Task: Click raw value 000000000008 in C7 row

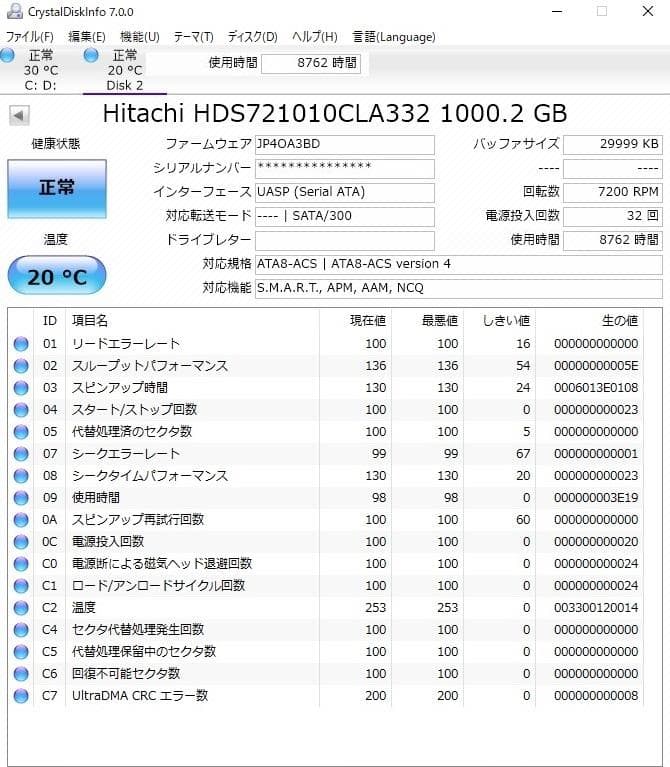Action: [596, 696]
